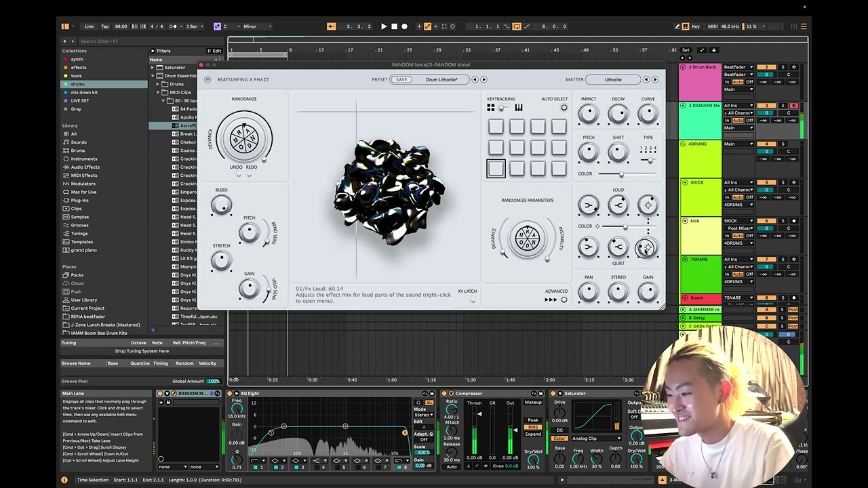Viewport: 868px width, 488px height.
Task: Select the LIVE SET collection
Action: [x=80, y=100]
